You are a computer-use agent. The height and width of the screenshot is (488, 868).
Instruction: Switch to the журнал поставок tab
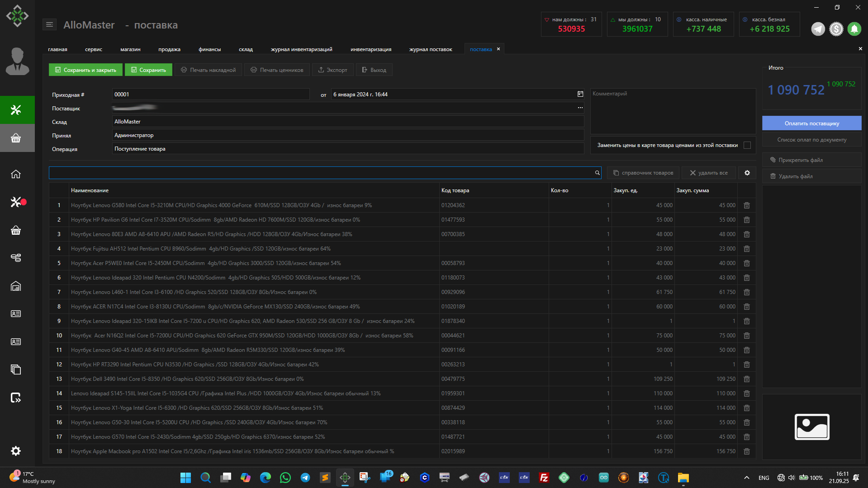[x=430, y=49]
